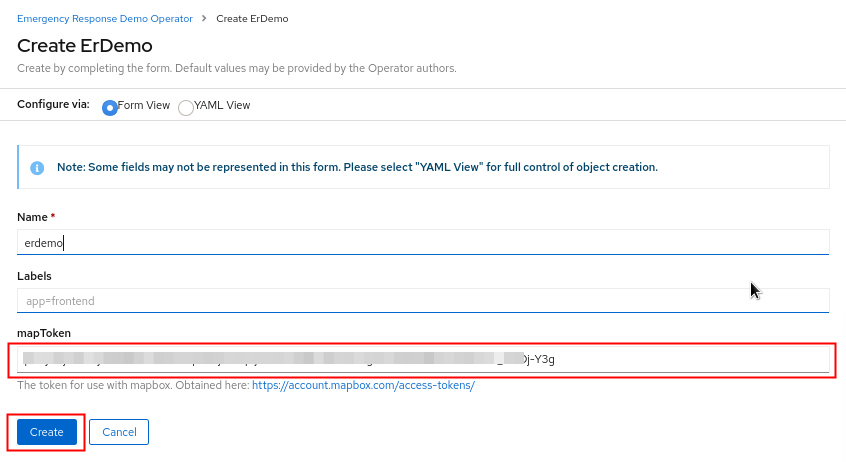Screen dimensions: 846x462
Task: Focus the mapToken input field
Action: click(x=423, y=359)
